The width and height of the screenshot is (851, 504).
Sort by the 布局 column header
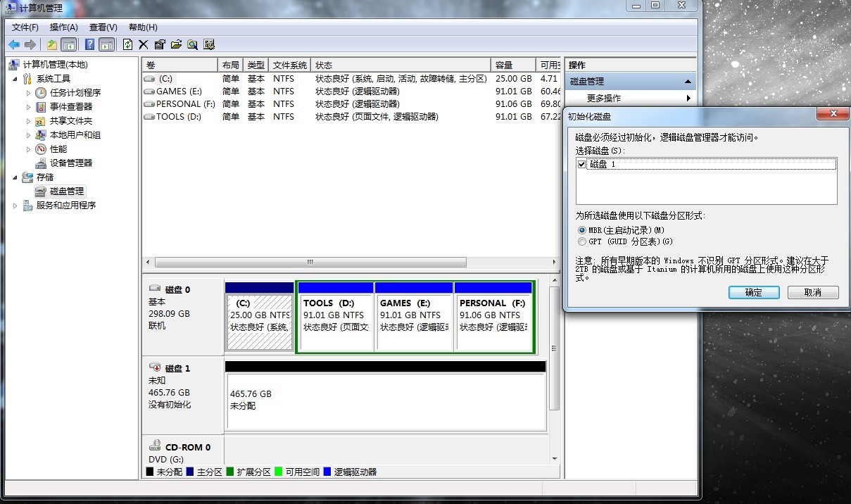point(232,65)
